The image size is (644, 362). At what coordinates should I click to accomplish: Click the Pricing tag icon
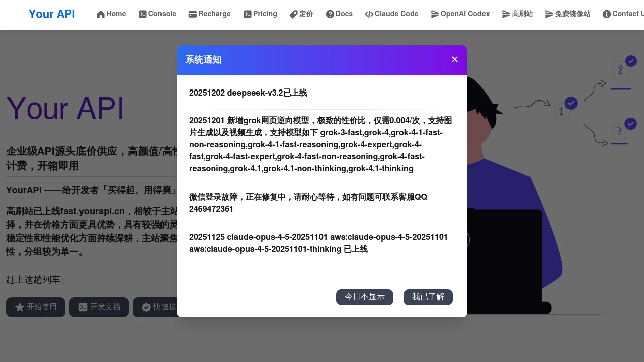point(247,14)
